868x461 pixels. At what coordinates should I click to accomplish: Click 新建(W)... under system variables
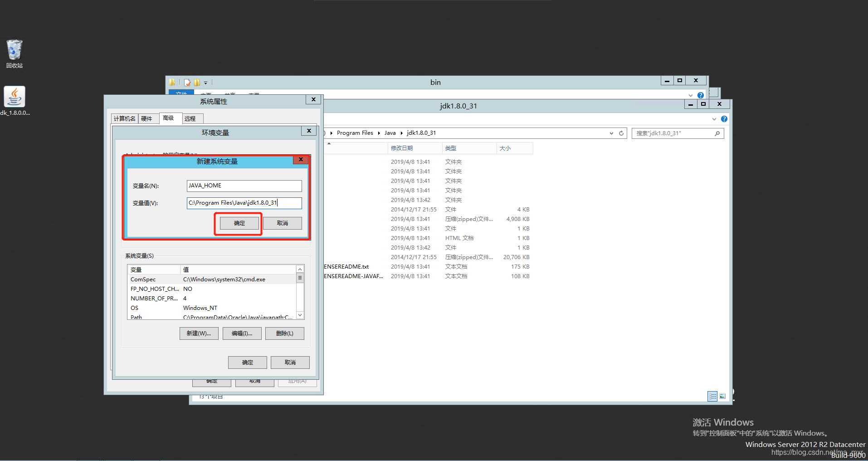tap(199, 333)
